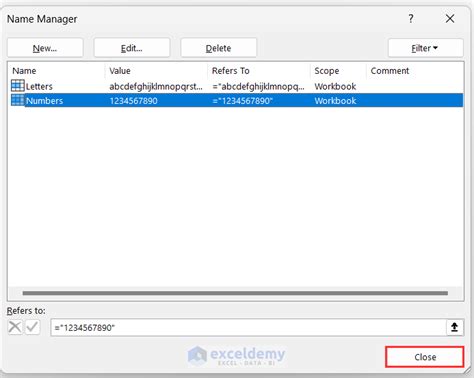The width and height of the screenshot is (474, 378).
Task: Click the horizontal scrollbar of the names list
Action: (x=235, y=293)
